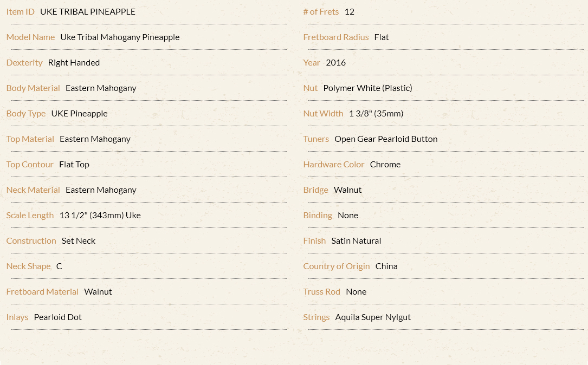Click the Country of Origin label

point(337,267)
